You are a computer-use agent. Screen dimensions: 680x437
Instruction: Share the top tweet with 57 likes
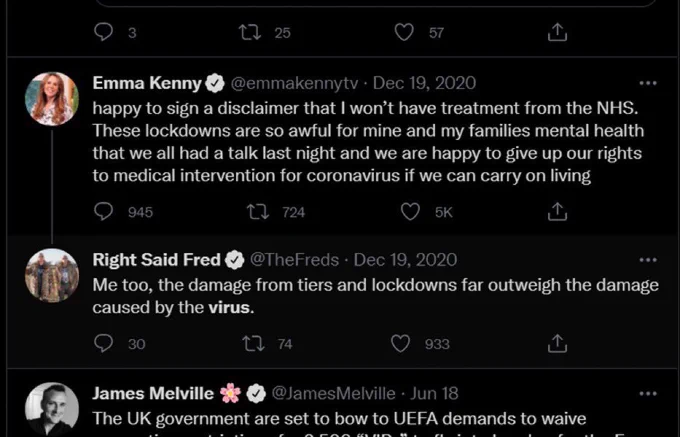click(557, 33)
